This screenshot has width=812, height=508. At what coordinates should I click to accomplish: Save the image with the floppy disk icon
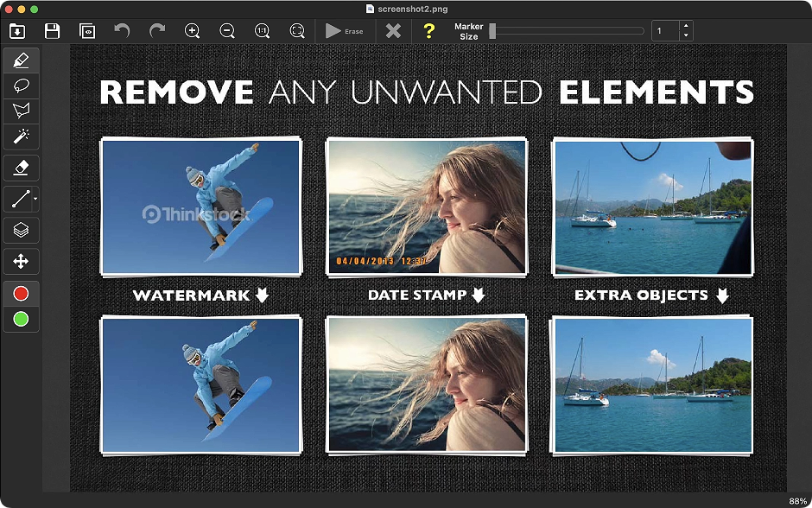coord(53,31)
